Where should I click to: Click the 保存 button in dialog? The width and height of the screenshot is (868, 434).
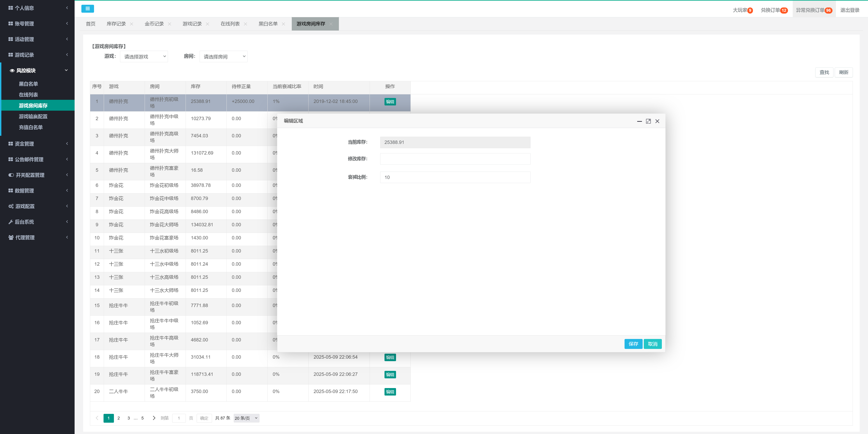633,344
